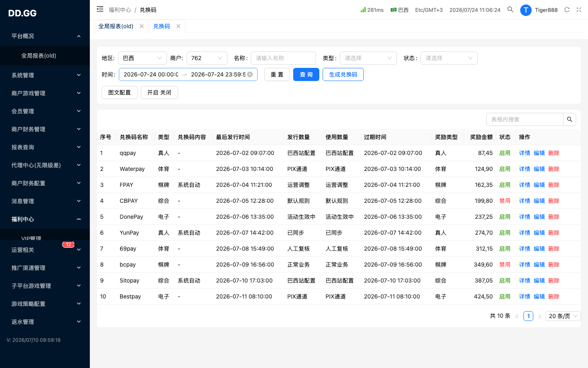This screenshot has width=588, height=368.
Task: Click the 生成兑换码 button
Action: (343, 74)
